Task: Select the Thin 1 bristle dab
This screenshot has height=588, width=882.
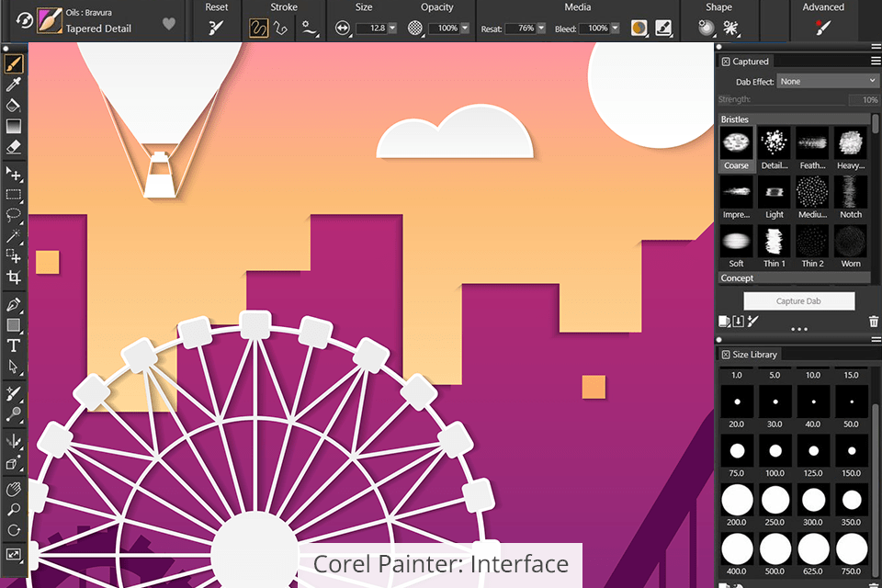Action: pos(775,246)
